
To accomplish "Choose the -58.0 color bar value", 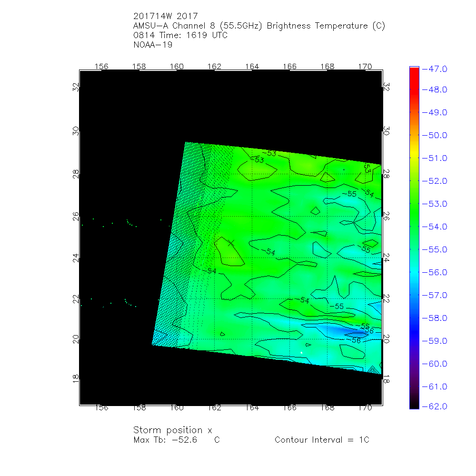I will (x=435, y=318).
